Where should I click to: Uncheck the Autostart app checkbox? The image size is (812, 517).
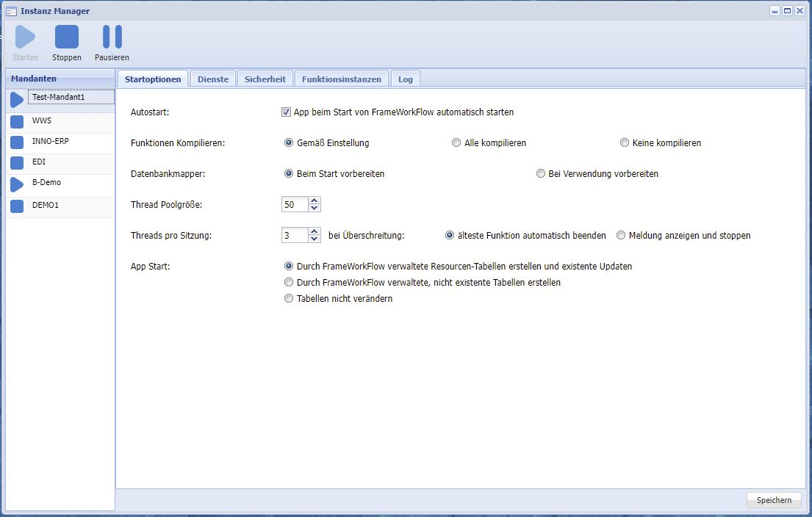(x=287, y=112)
